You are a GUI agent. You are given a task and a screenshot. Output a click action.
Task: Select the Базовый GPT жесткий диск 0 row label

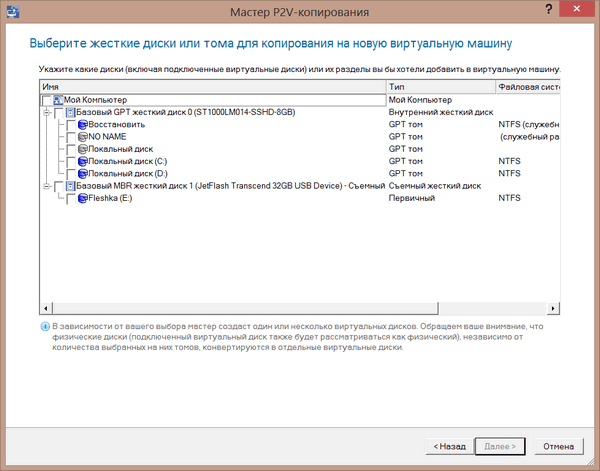coord(186,112)
